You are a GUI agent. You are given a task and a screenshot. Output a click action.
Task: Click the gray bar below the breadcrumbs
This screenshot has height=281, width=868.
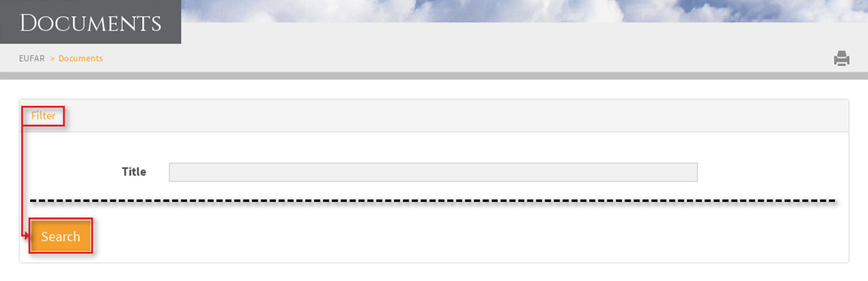[434, 76]
